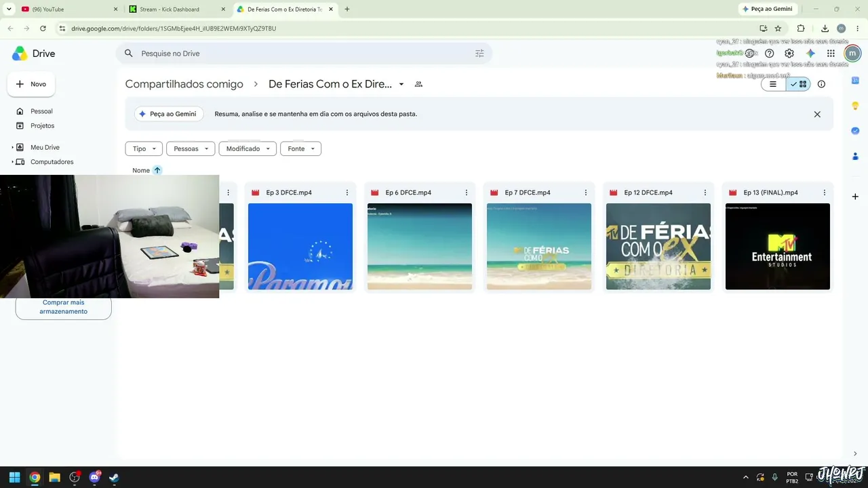The width and height of the screenshot is (868, 488).
Task: Open File Explorer from the taskbar
Action: (x=54, y=477)
